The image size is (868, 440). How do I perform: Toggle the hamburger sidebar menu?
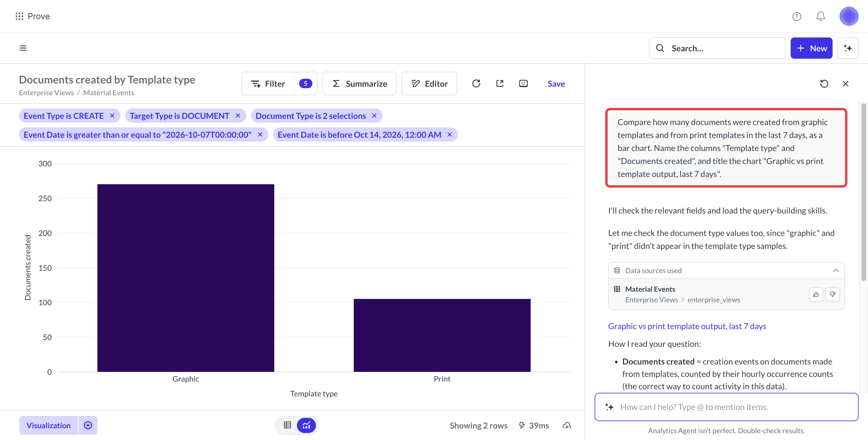23,48
